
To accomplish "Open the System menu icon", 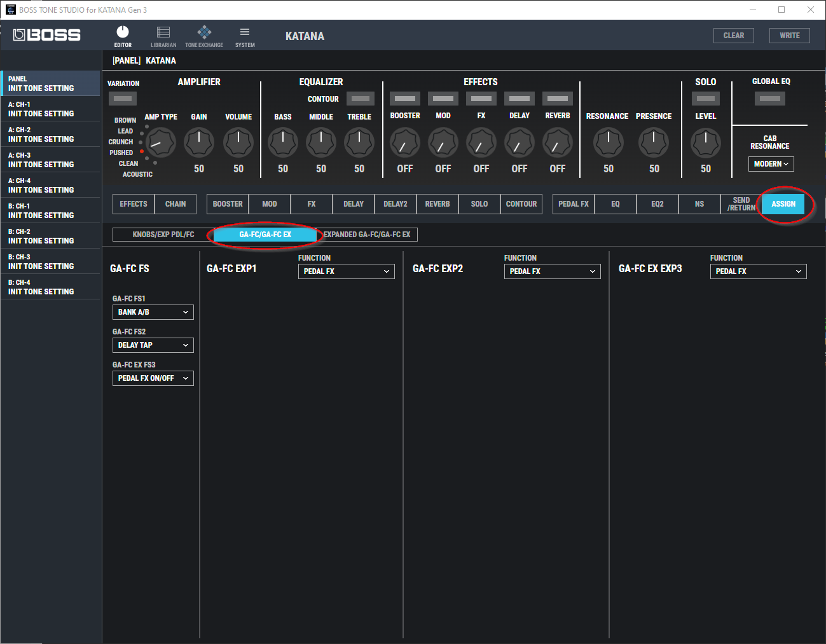I will pyautogui.click(x=245, y=36).
